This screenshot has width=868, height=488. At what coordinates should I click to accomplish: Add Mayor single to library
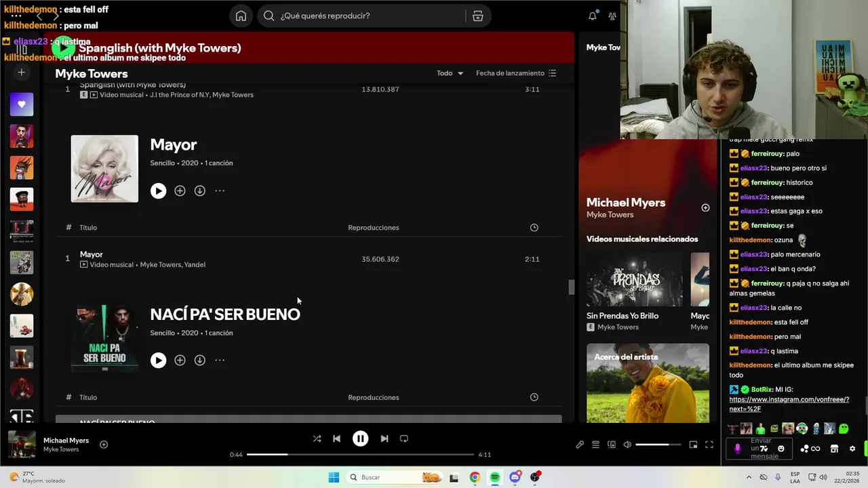[x=180, y=191]
